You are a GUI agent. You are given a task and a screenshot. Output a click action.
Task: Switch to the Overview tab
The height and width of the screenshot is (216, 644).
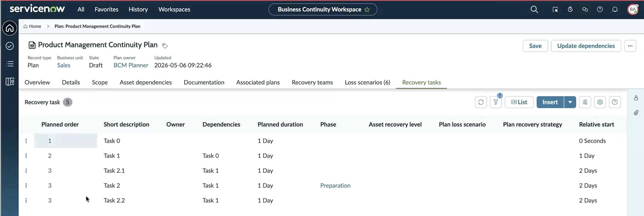point(37,82)
